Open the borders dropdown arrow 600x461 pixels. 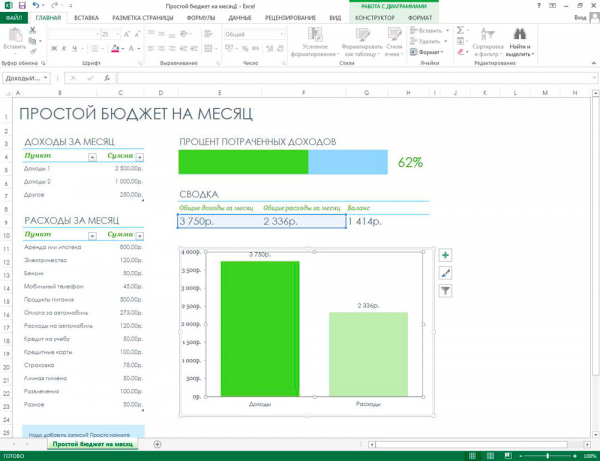pyautogui.click(x=103, y=49)
